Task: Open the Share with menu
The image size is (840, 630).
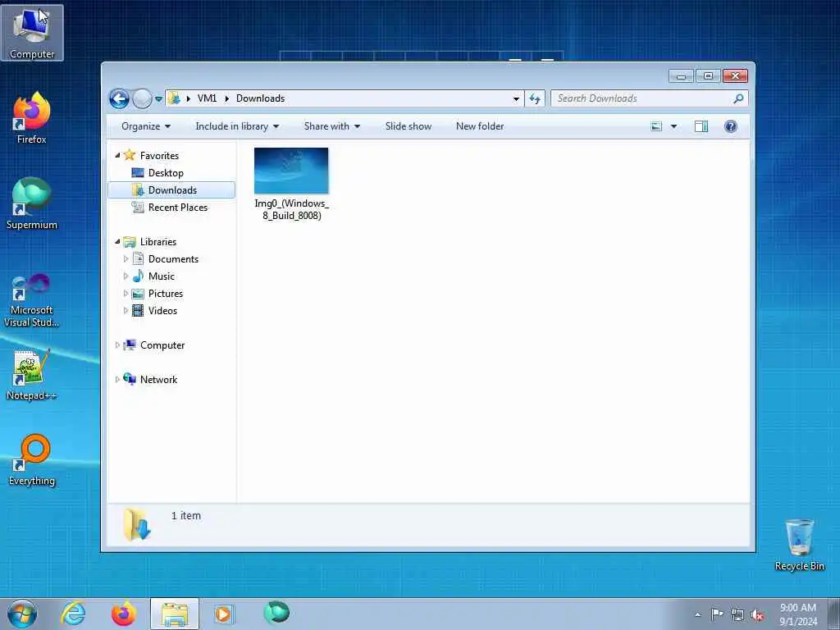Action: (x=331, y=126)
